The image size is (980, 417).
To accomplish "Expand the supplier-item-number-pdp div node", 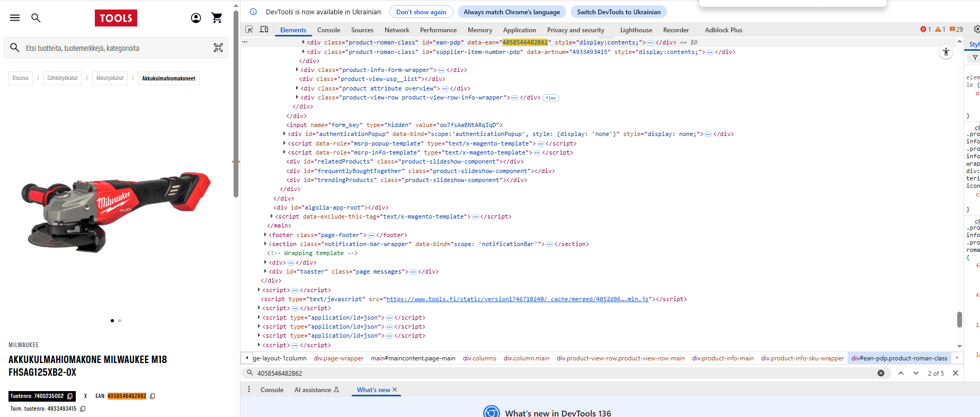I will [304, 52].
